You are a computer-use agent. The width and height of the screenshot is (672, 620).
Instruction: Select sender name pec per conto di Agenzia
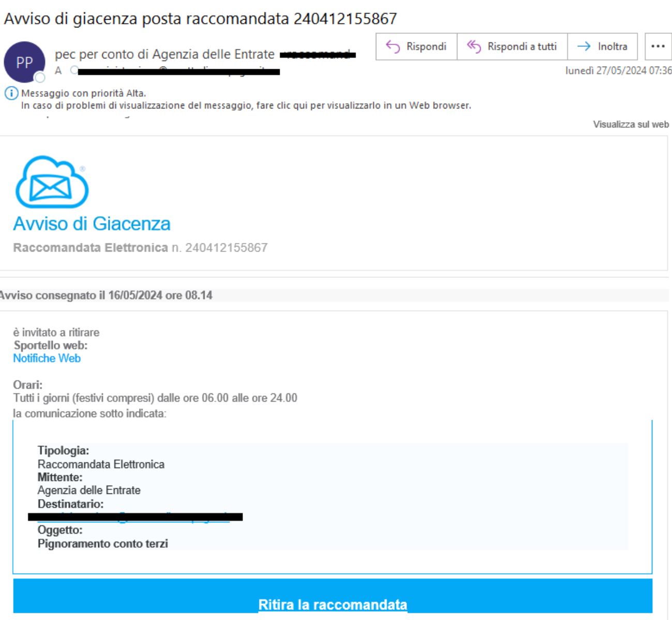click(x=164, y=54)
